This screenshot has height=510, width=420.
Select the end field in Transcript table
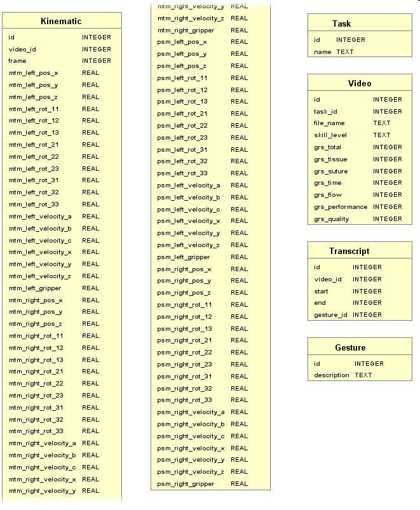pyautogui.click(x=360, y=302)
